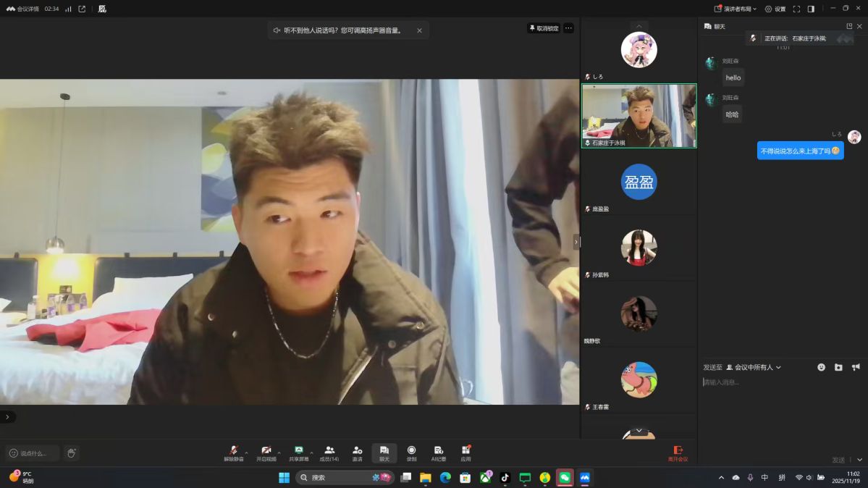
Task: Turn on camera via 开启视频
Action: tap(266, 453)
